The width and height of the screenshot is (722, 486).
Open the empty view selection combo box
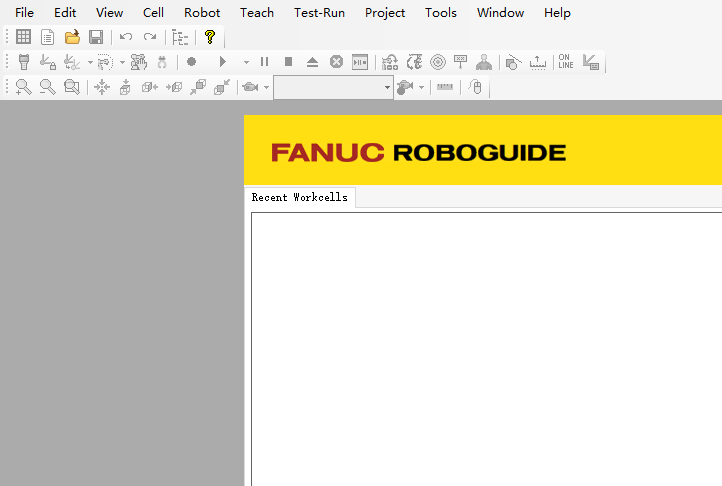[x=333, y=87]
